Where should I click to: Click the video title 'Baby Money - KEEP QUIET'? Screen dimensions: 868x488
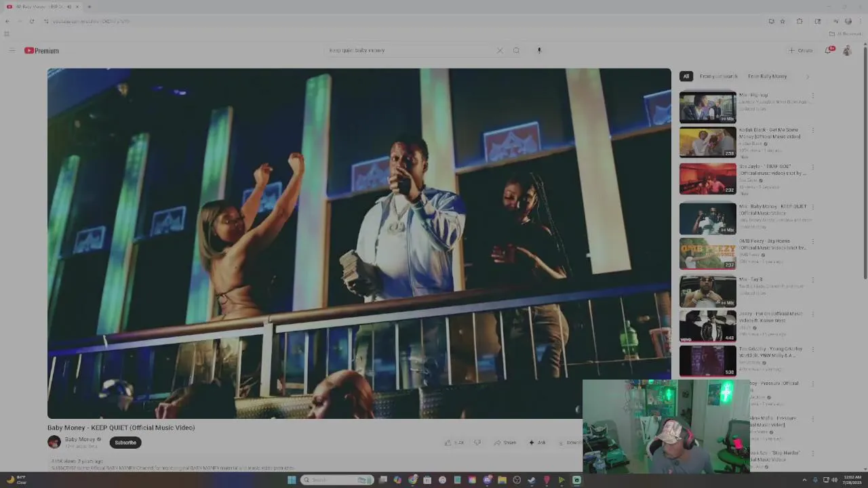click(121, 428)
